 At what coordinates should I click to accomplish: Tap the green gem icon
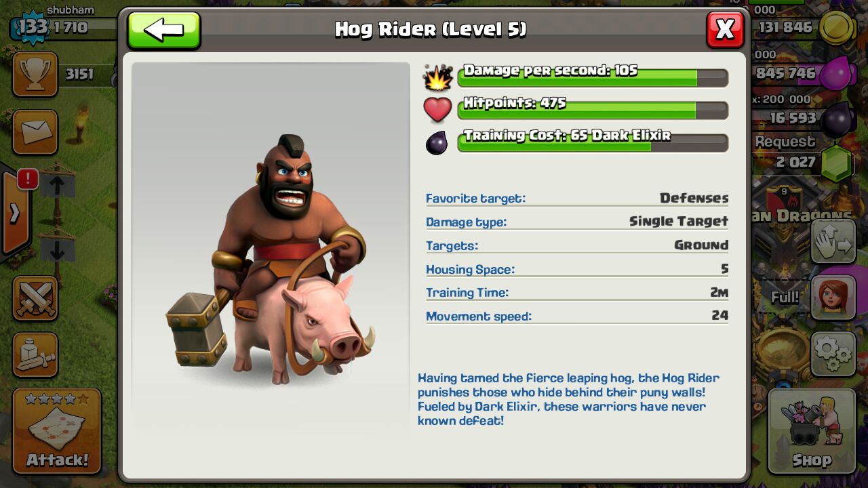pyautogui.click(x=838, y=163)
